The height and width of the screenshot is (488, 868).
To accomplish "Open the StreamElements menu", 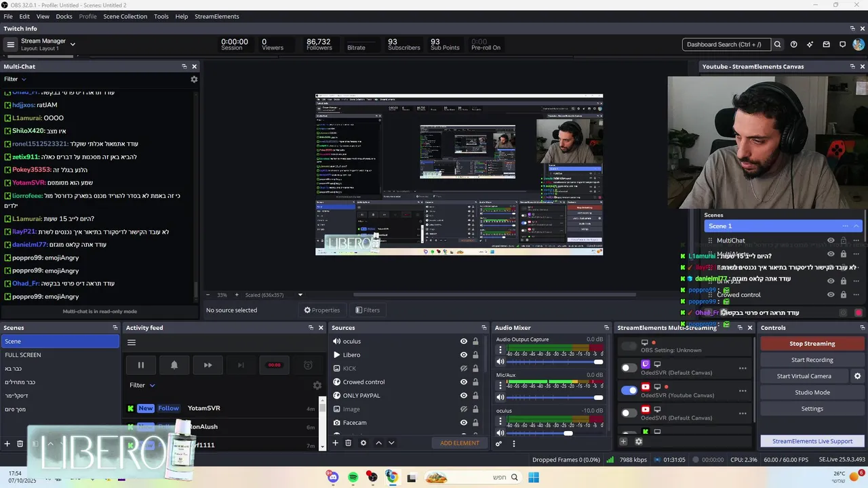I will point(217,16).
